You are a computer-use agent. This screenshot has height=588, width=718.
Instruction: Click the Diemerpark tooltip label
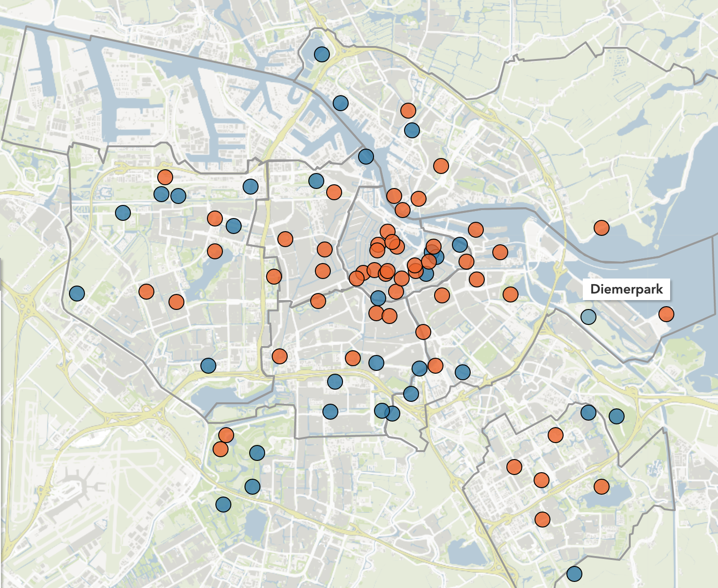[x=626, y=289]
